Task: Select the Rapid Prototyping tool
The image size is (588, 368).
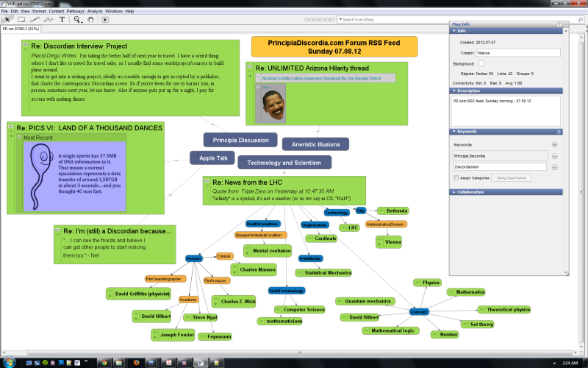Action: [x=49, y=20]
